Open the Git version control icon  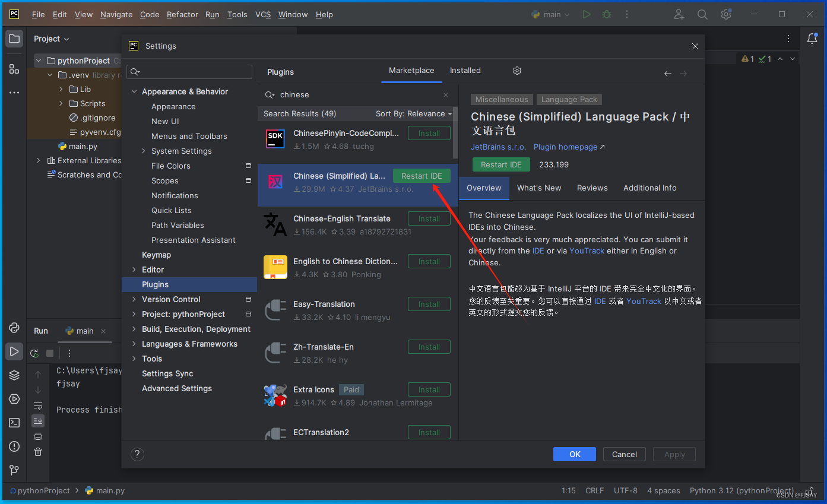[x=14, y=470]
